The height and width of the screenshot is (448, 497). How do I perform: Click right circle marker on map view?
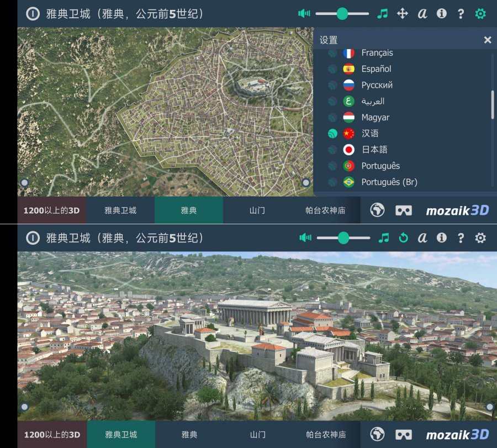306,183
